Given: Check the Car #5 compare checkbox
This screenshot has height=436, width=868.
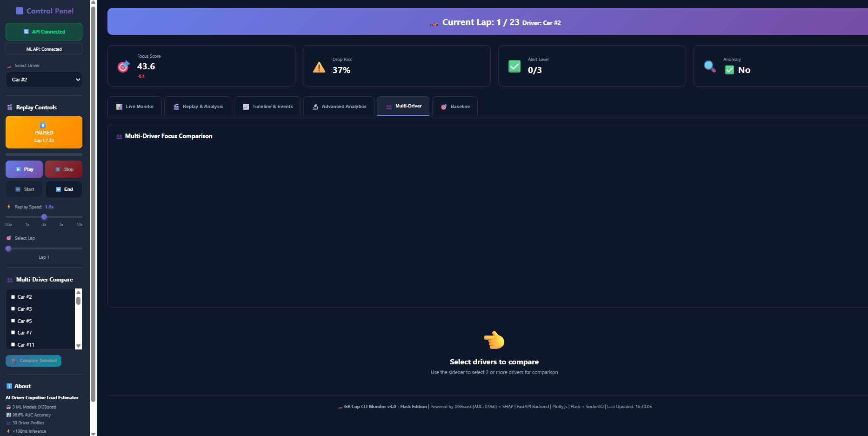Looking at the screenshot, I should pyautogui.click(x=13, y=321).
